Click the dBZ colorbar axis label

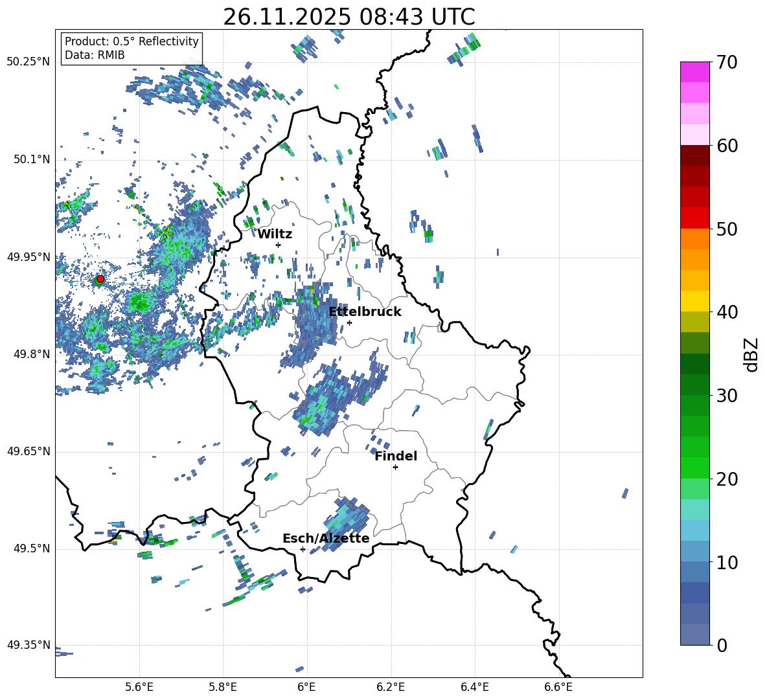(x=751, y=354)
